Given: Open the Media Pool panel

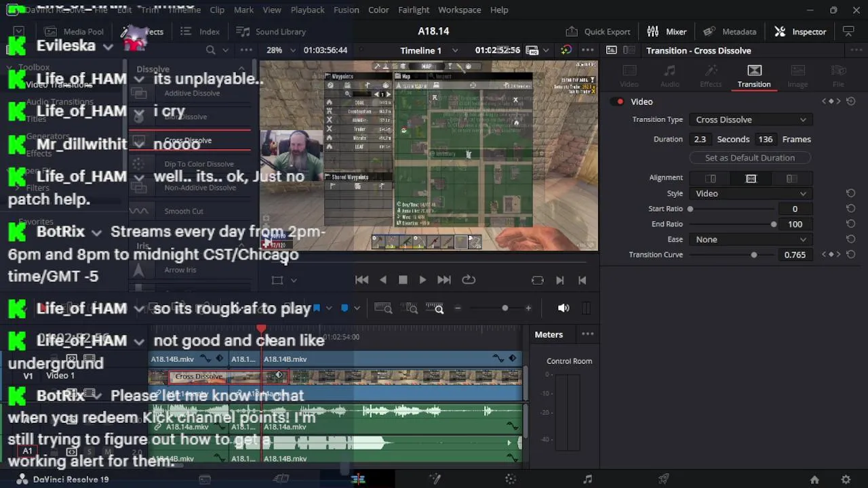Looking at the screenshot, I should coord(74,31).
